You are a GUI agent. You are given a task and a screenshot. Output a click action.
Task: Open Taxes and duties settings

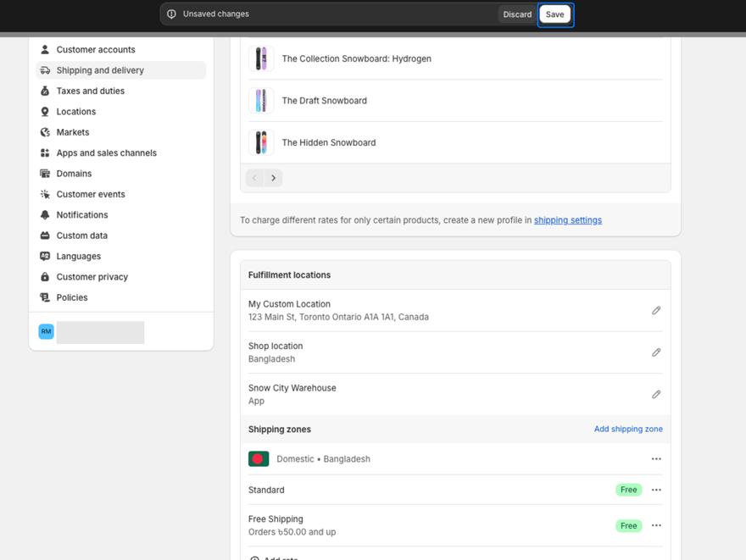(x=90, y=91)
